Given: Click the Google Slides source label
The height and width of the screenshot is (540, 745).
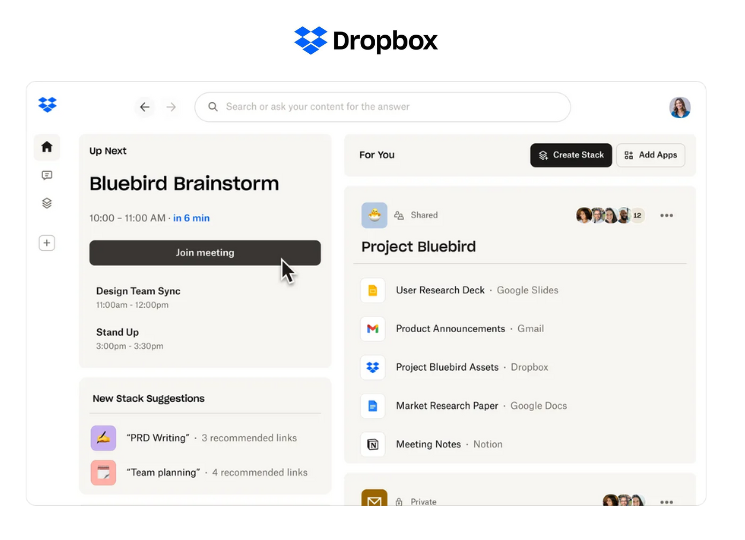Looking at the screenshot, I should [527, 290].
